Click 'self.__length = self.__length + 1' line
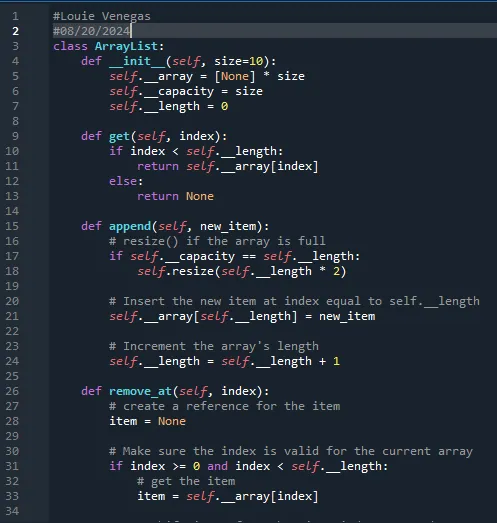Screen dimensions: 497x523 click(x=224, y=361)
